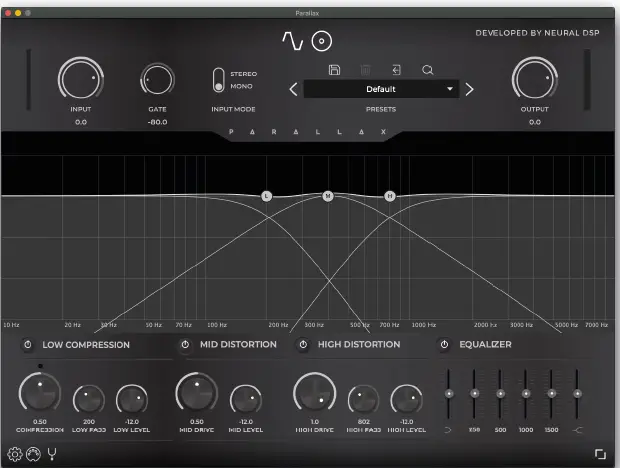Click the Low Pass knob
Viewport: 620px width, 468px height.
89,400
